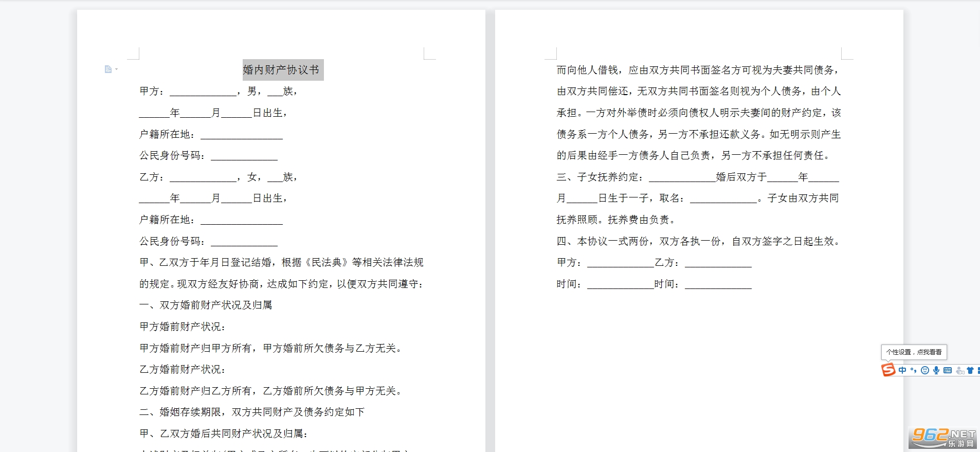Open the Sogou emoji panel
This screenshot has width=980, height=452.
coord(925,370)
